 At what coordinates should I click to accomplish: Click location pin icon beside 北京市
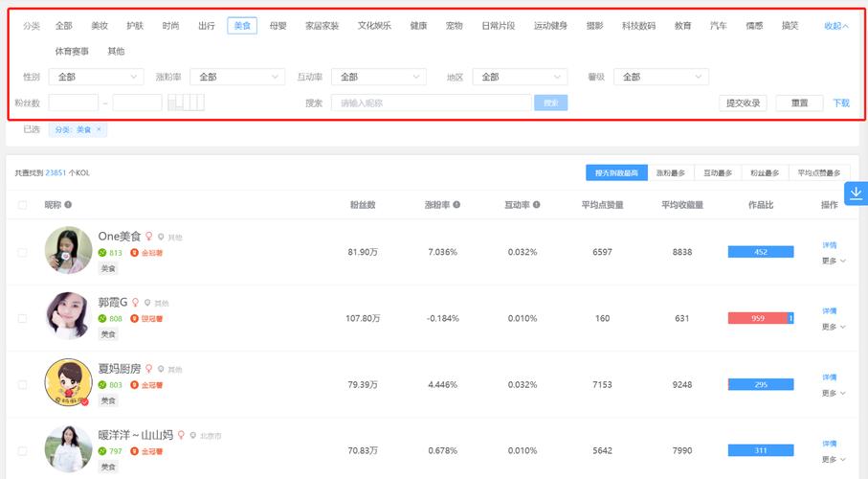pos(193,436)
